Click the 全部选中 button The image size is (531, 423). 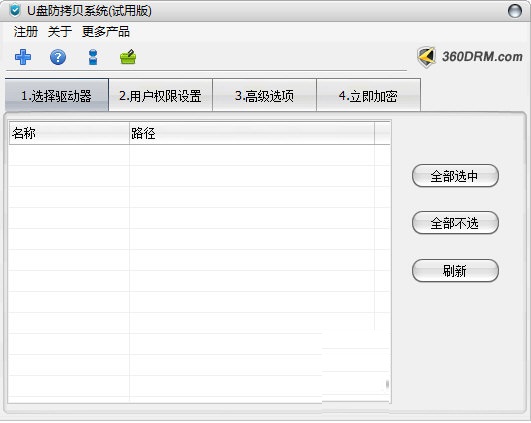point(455,176)
